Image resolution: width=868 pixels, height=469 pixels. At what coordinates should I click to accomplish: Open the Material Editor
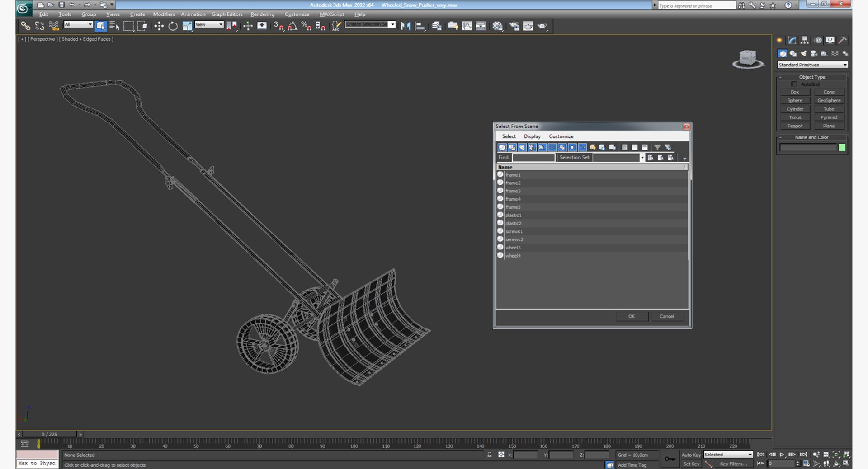[497, 26]
